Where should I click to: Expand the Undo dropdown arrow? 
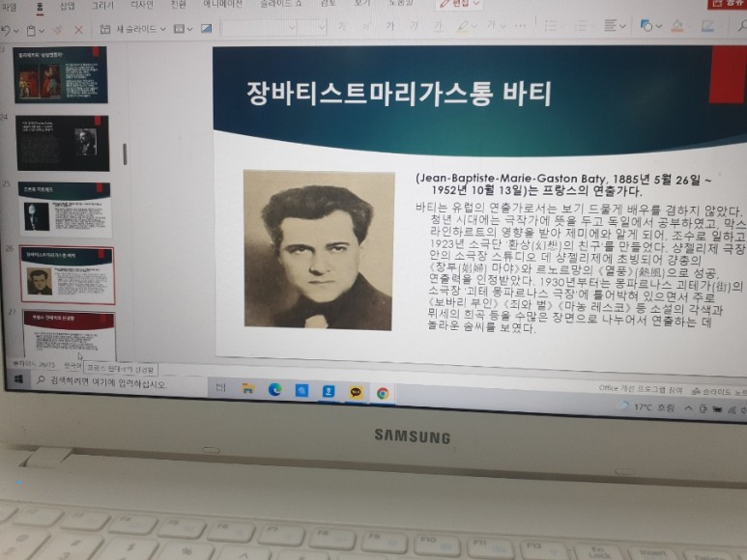(x=16, y=31)
